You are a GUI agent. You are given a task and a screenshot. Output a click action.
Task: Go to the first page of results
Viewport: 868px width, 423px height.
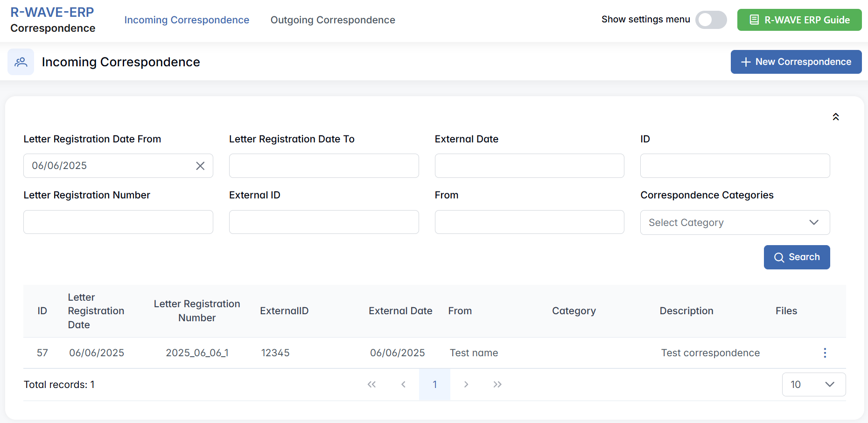pyautogui.click(x=371, y=384)
